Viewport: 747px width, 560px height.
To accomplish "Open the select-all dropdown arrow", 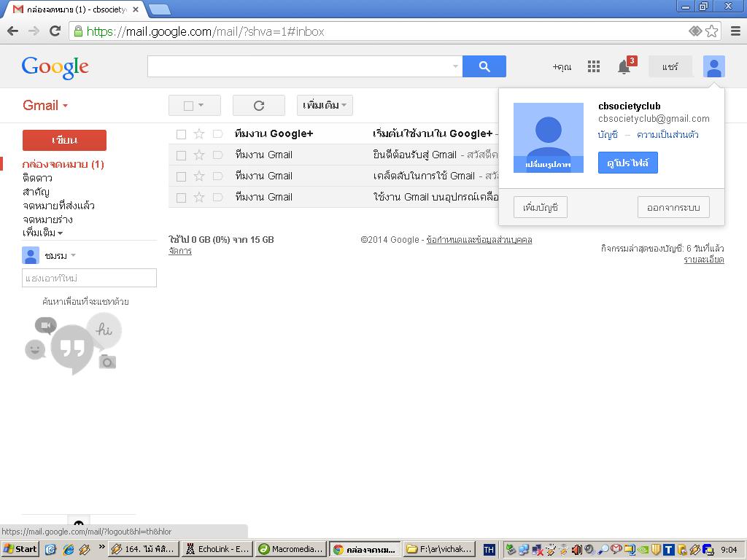I will [201, 105].
